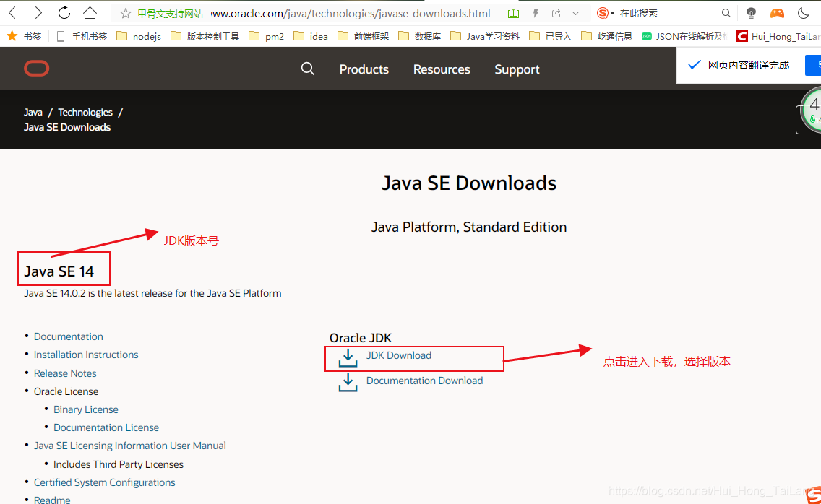This screenshot has height=504, width=821.
Task: Open 手机书签 mobile bookmarks
Action: click(82, 36)
